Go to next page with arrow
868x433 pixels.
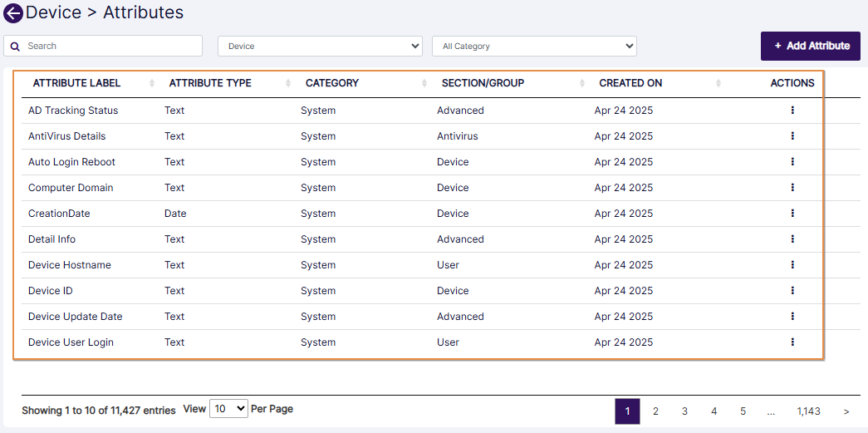coord(846,411)
